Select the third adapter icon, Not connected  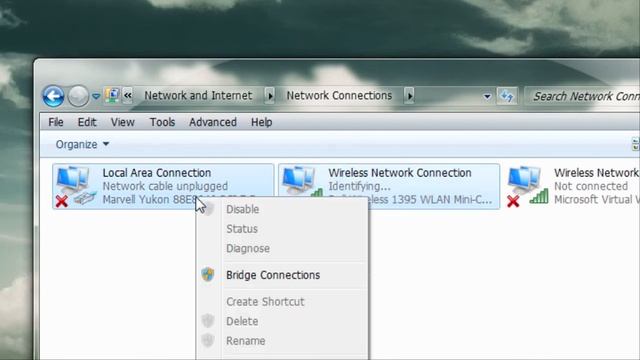pyautogui.click(x=528, y=186)
